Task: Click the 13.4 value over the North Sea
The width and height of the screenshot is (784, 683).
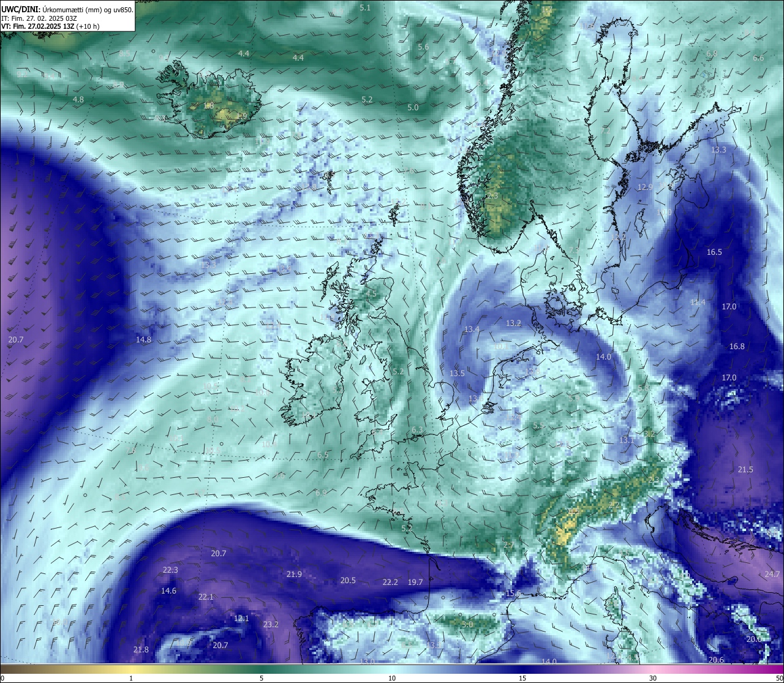Action: 472,329
